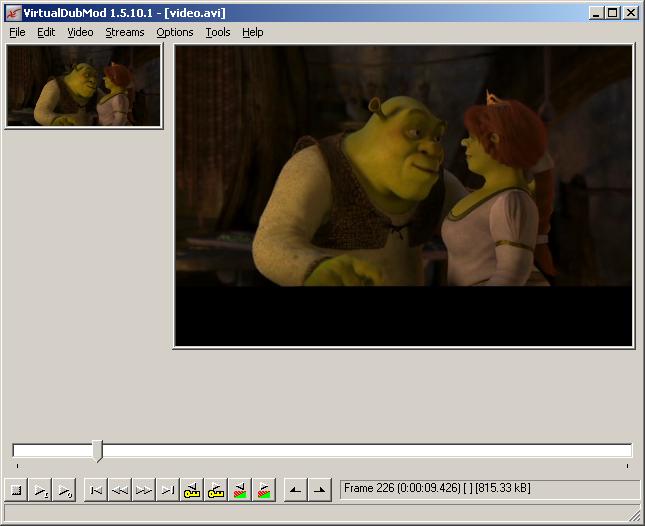This screenshot has height=526, width=645.
Task: Open the Video menu
Action: 80,32
